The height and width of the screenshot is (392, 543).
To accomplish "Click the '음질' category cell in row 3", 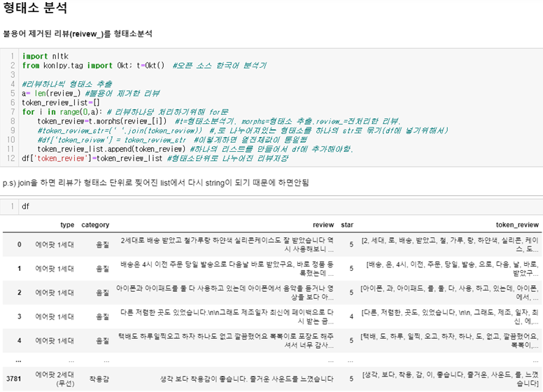I will coord(102,316).
